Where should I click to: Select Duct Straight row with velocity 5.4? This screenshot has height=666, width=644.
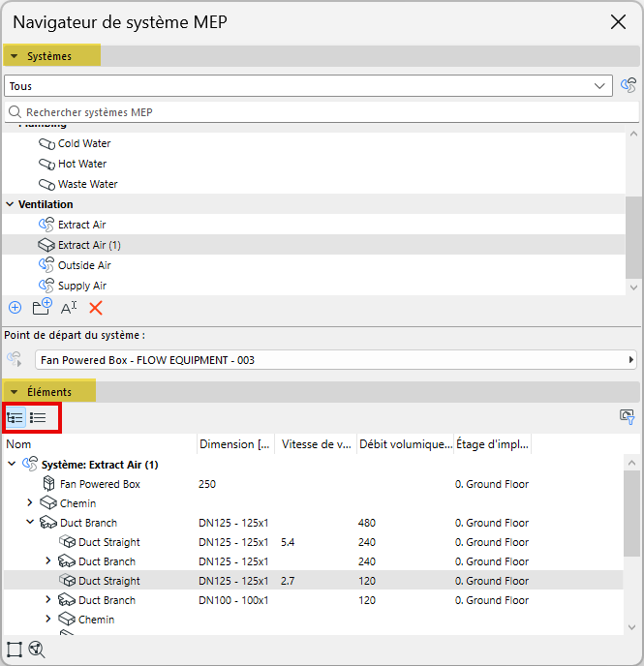(314, 542)
